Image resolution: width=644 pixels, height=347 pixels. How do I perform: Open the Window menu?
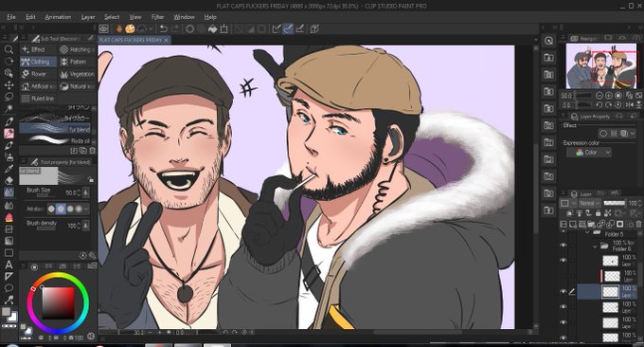184,17
